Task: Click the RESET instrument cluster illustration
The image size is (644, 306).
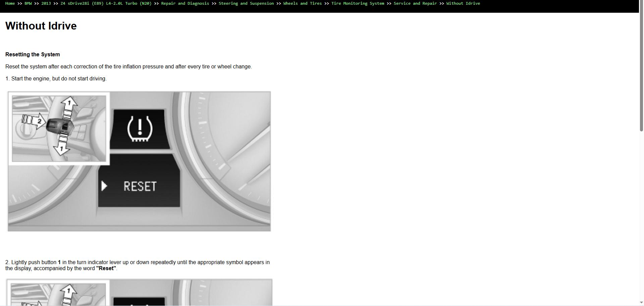Action: [139, 161]
